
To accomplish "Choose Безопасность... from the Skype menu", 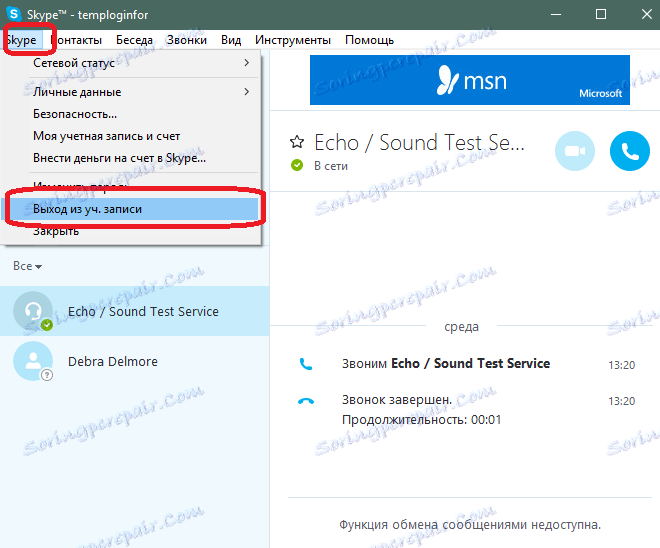I will coord(131,114).
